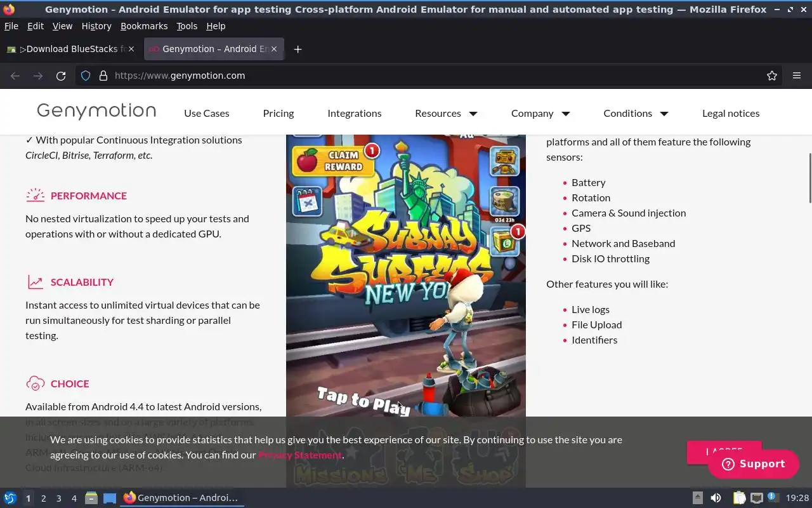Open the History menu
Image resolution: width=812 pixels, height=508 pixels.
pos(96,26)
